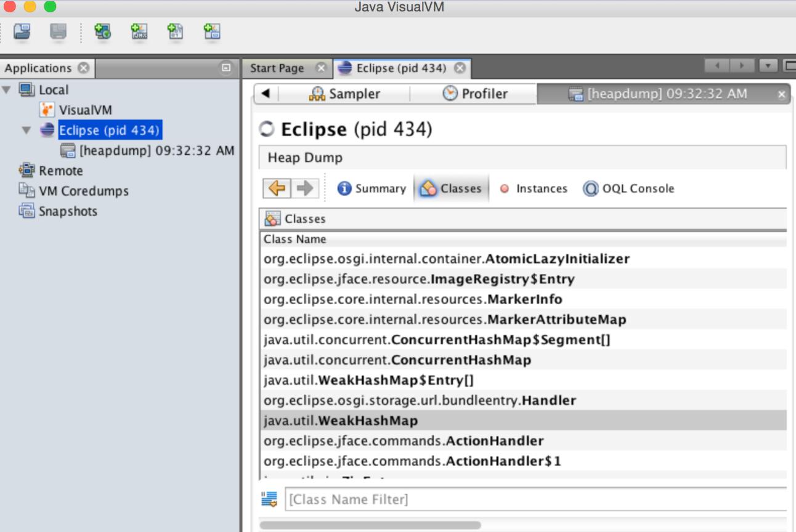Open the Profiler tab
Screen dimensions: 796x532
[475, 94]
